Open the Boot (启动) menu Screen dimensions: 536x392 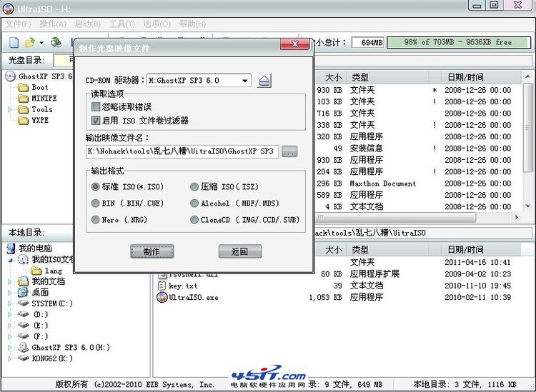(x=88, y=24)
